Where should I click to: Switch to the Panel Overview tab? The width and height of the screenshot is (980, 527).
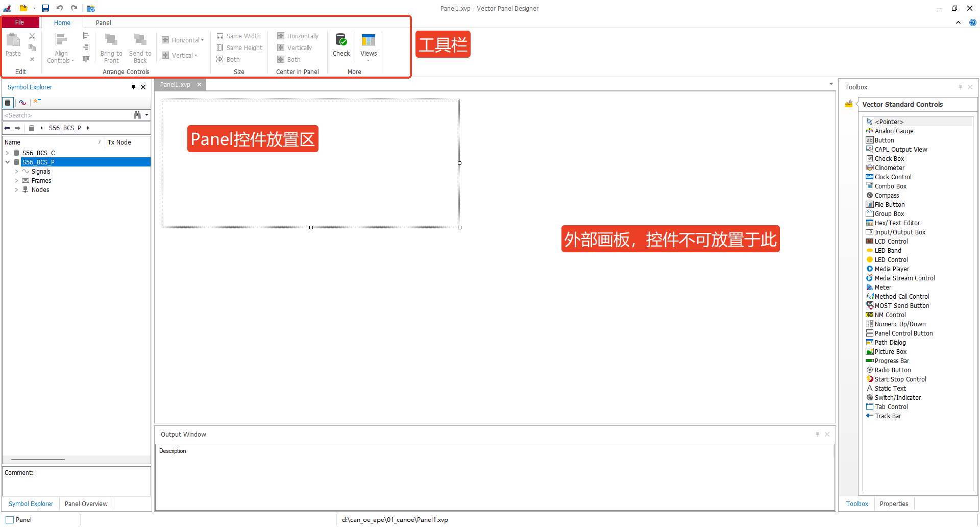click(86, 504)
